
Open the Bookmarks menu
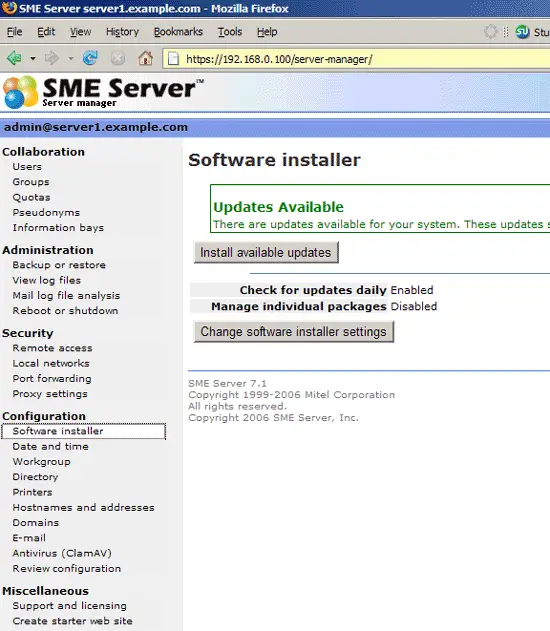click(178, 32)
